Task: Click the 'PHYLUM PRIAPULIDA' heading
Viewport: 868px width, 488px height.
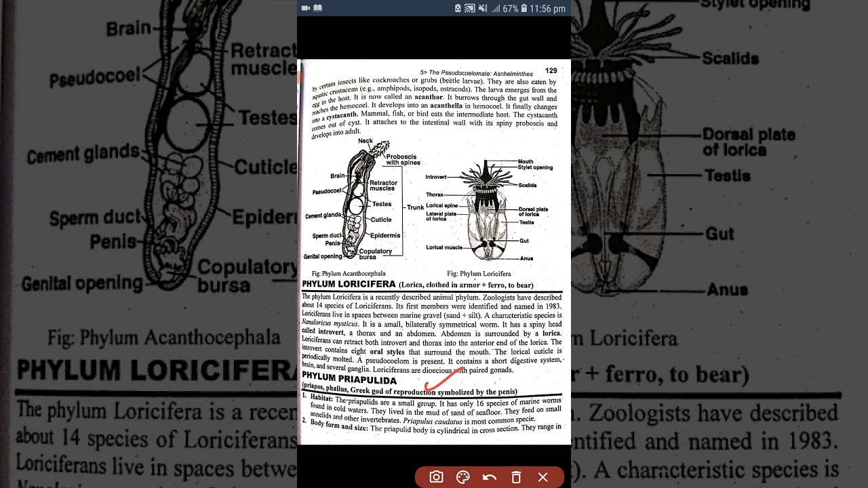Action: tap(349, 380)
